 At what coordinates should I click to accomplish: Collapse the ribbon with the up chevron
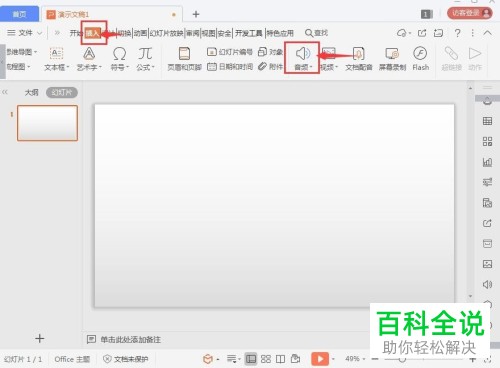click(487, 33)
